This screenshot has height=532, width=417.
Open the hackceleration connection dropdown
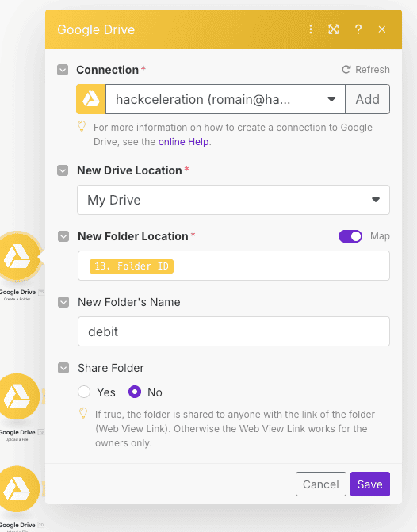tap(225, 99)
